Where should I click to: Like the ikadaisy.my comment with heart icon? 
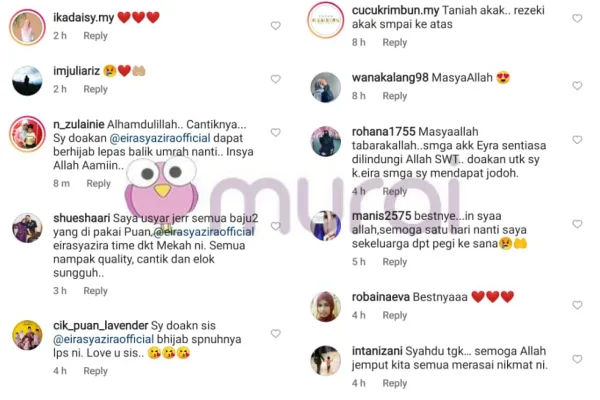(x=276, y=26)
